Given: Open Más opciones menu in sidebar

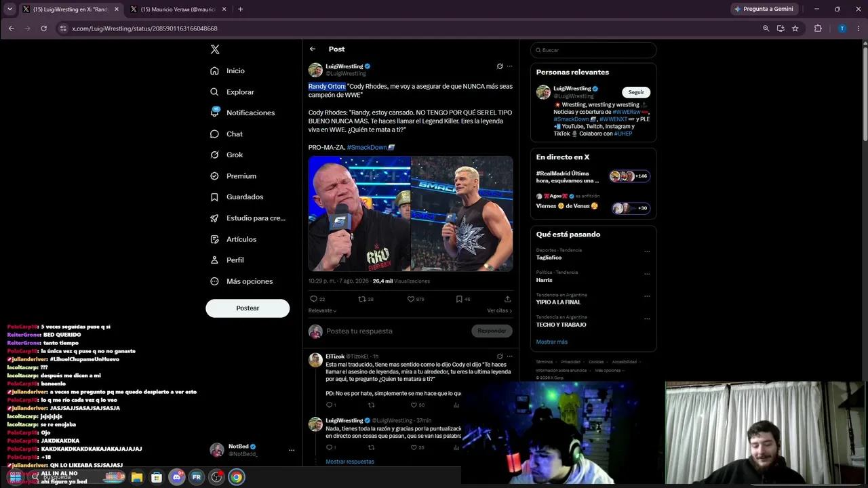Looking at the screenshot, I should (x=241, y=281).
